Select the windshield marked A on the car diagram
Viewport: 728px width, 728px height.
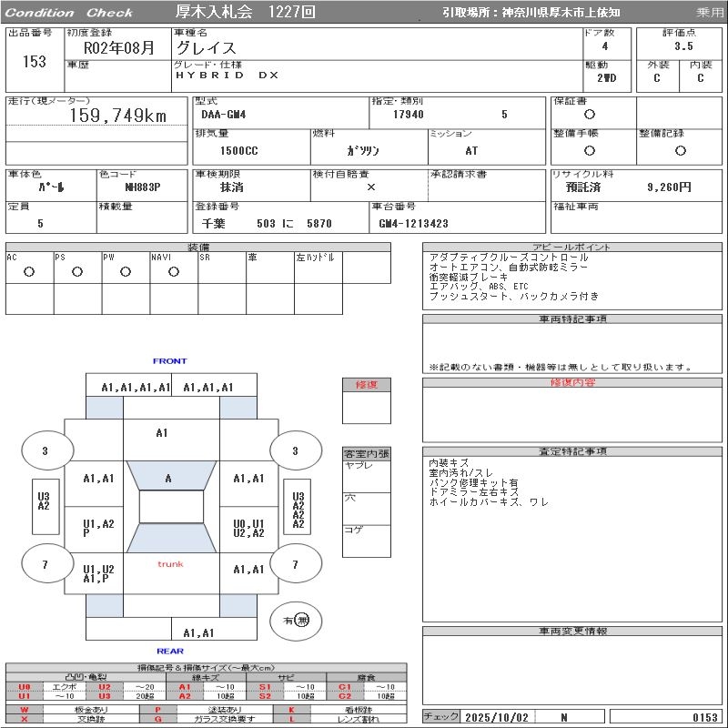point(168,478)
